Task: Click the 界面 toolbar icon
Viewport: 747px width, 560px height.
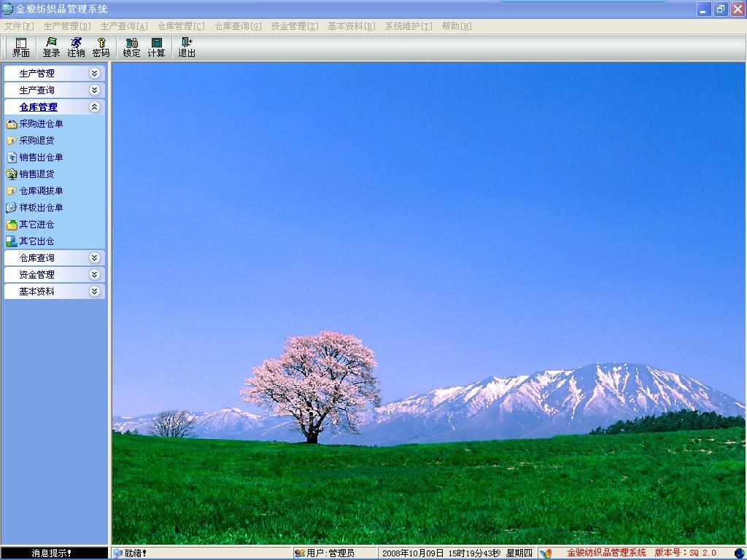Action: tap(21, 47)
